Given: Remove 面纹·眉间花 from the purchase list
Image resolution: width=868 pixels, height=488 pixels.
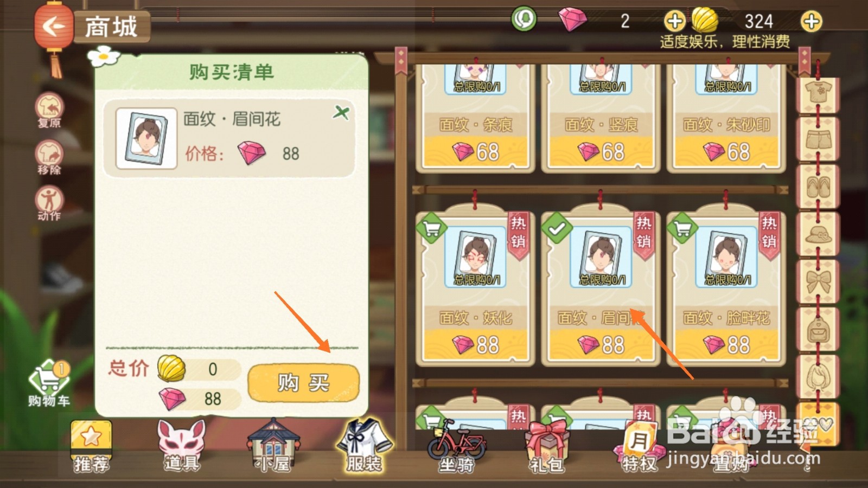Looking at the screenshot, I should click(341, 113).
